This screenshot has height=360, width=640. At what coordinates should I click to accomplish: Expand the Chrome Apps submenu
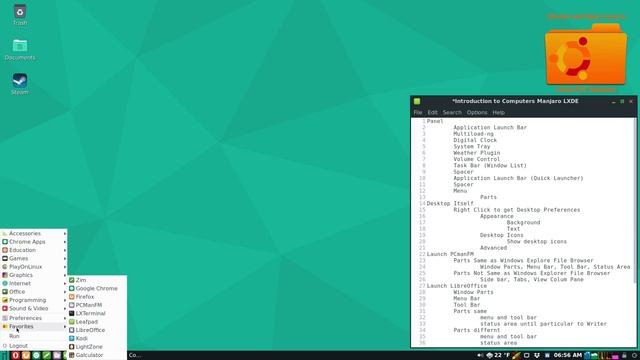click(34, 242)
